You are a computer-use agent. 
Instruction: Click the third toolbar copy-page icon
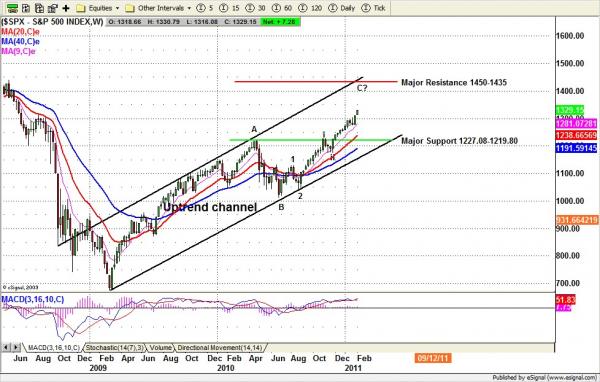click(39, 8)
